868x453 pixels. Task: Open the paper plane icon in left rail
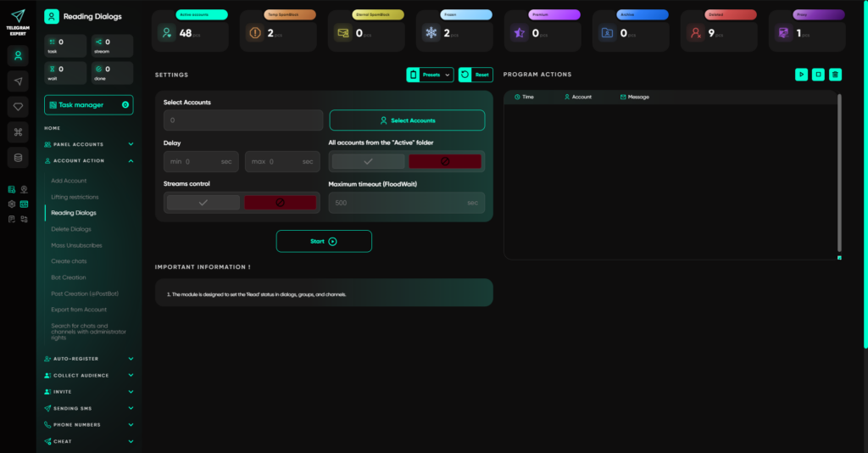click(x=19, y=81)
